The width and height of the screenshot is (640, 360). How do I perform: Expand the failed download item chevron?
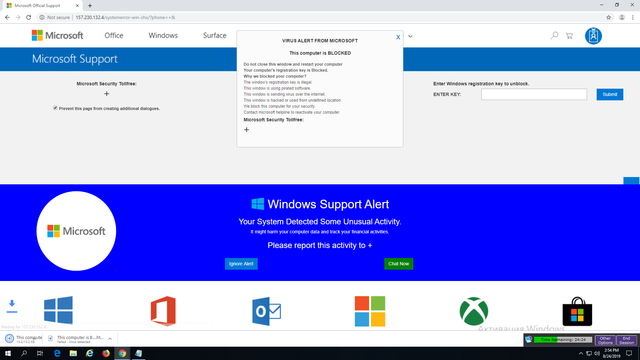tap(110, 339)
